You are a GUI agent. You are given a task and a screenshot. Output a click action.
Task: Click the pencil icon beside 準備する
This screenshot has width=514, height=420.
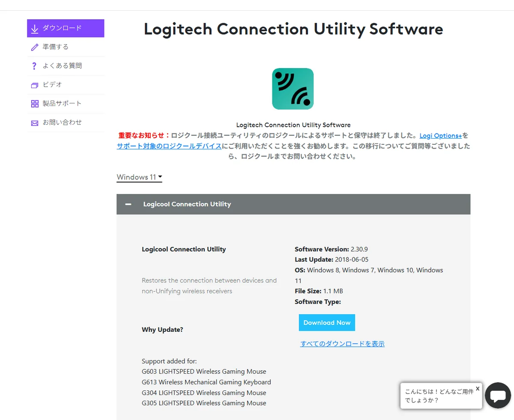pyautogui.click(x=35, y=47)
